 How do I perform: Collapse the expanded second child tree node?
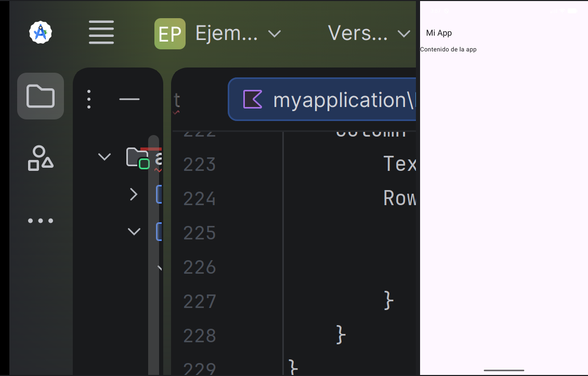(134, 232)
